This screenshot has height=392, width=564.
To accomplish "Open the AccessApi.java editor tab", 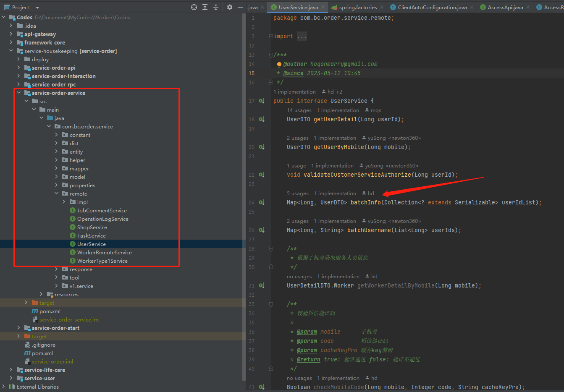I will pos(505,7).
